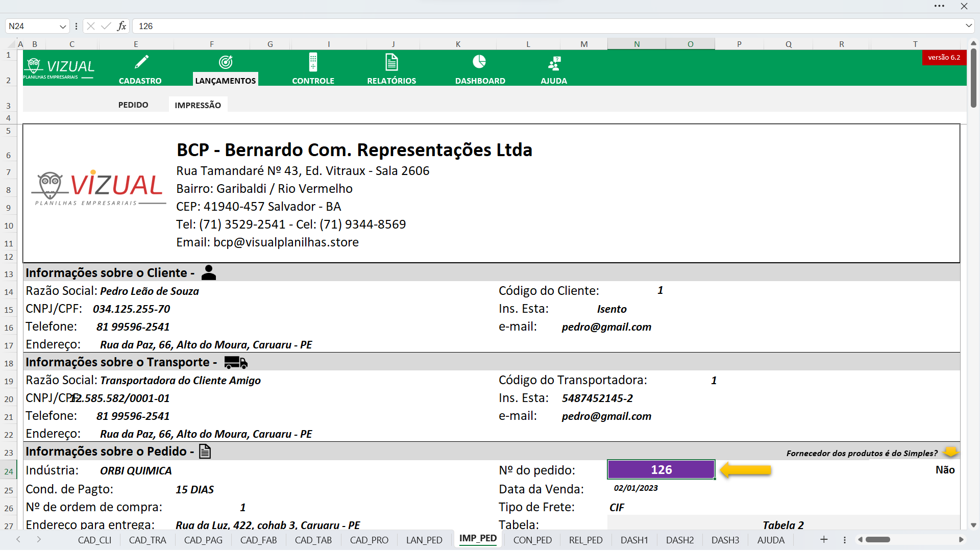Select the purple order number 126 cell

661,470
